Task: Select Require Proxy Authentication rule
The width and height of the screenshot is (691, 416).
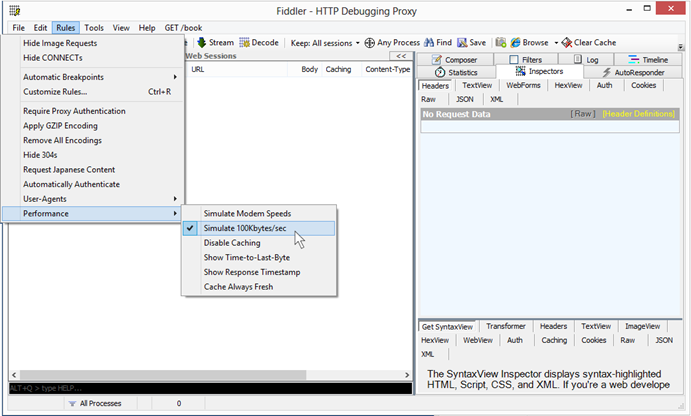Action: coord(93,111)
